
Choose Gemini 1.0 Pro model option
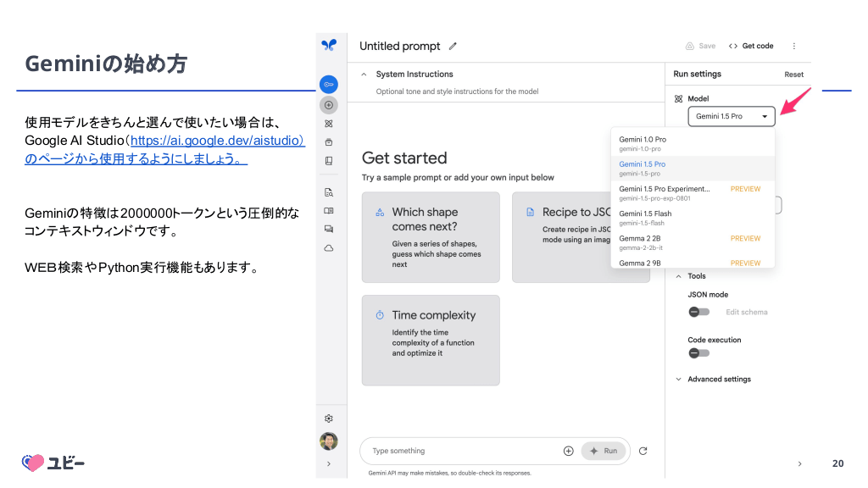coord(643,143)
